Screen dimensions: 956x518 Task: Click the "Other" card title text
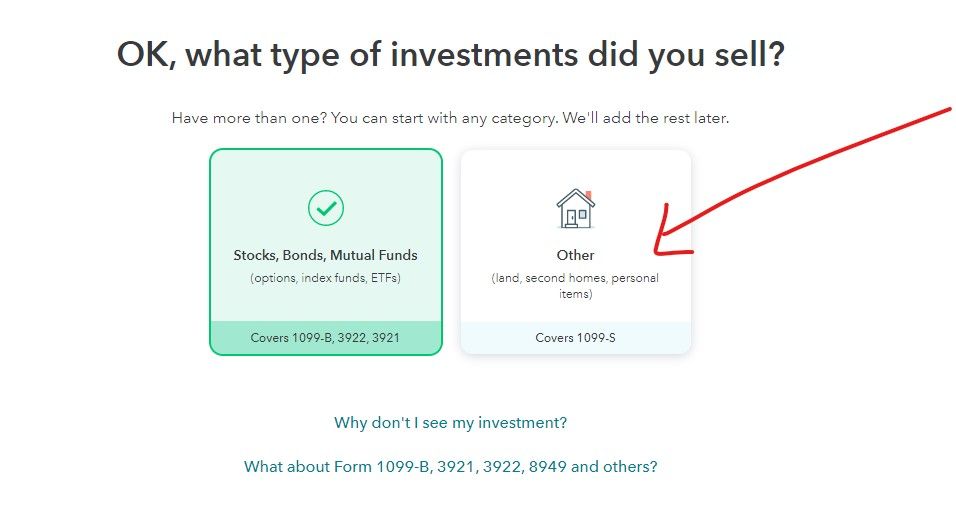[575, 255]
